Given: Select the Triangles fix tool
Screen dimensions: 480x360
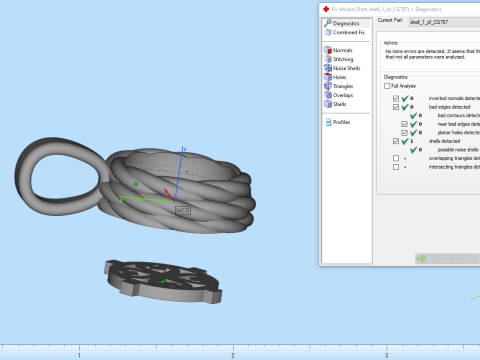Looking at the screenshot, I should pos(339,86).
